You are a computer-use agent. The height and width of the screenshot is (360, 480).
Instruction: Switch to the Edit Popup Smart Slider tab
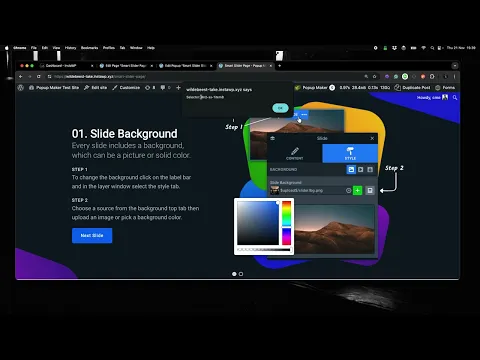click(185, 66)
